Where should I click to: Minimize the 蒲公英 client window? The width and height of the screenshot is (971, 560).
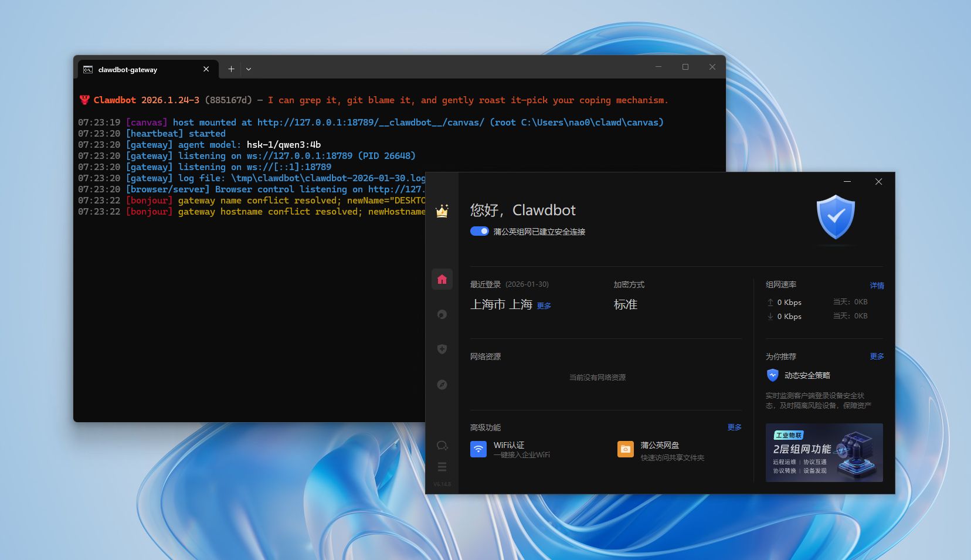pyautogui.click(x=847, y=182)
